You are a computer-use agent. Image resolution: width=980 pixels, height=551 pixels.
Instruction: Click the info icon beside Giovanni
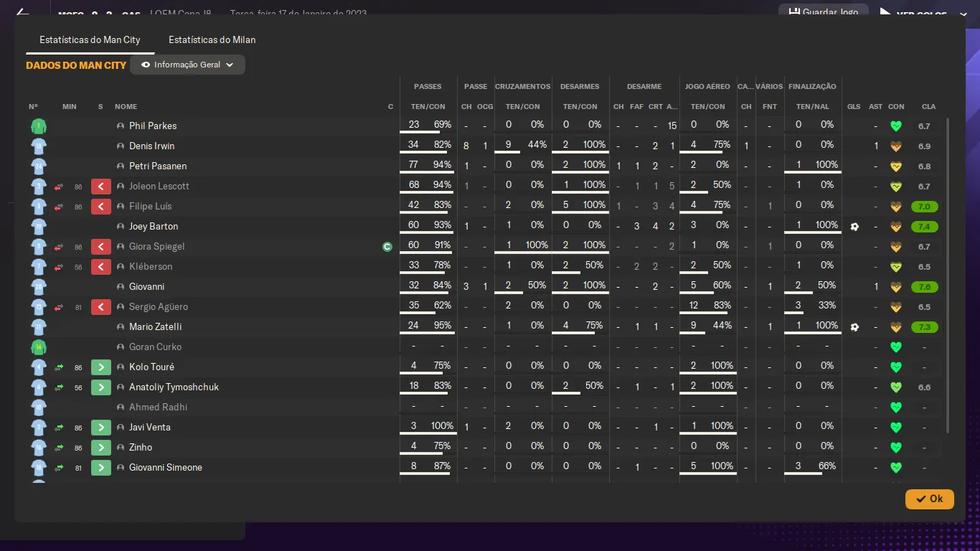pos(121,287)
